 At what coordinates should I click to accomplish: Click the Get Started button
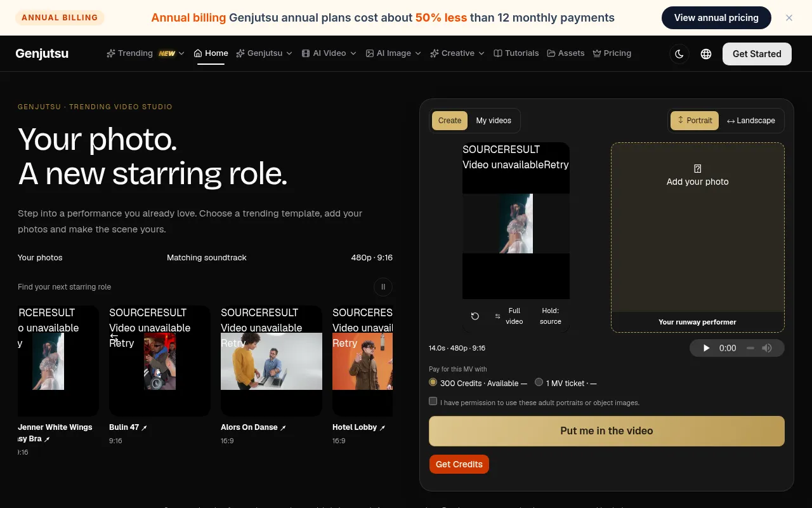click(x=757, y=54)
